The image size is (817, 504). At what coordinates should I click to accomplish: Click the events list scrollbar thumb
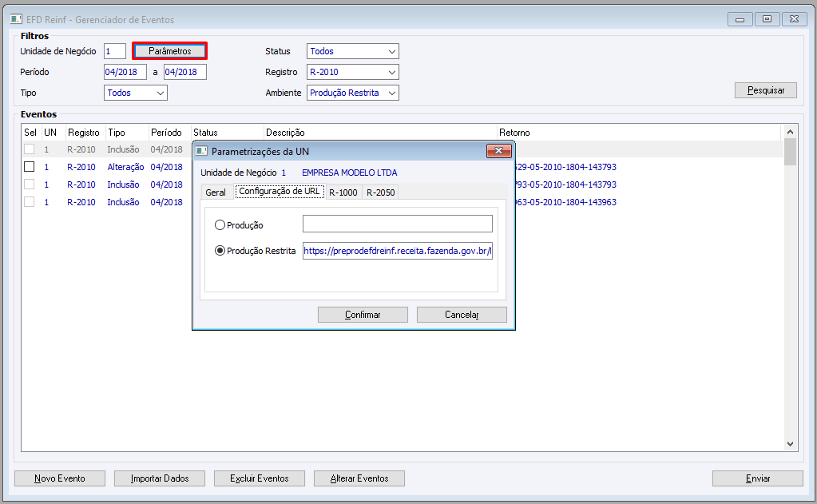point(791,152)
